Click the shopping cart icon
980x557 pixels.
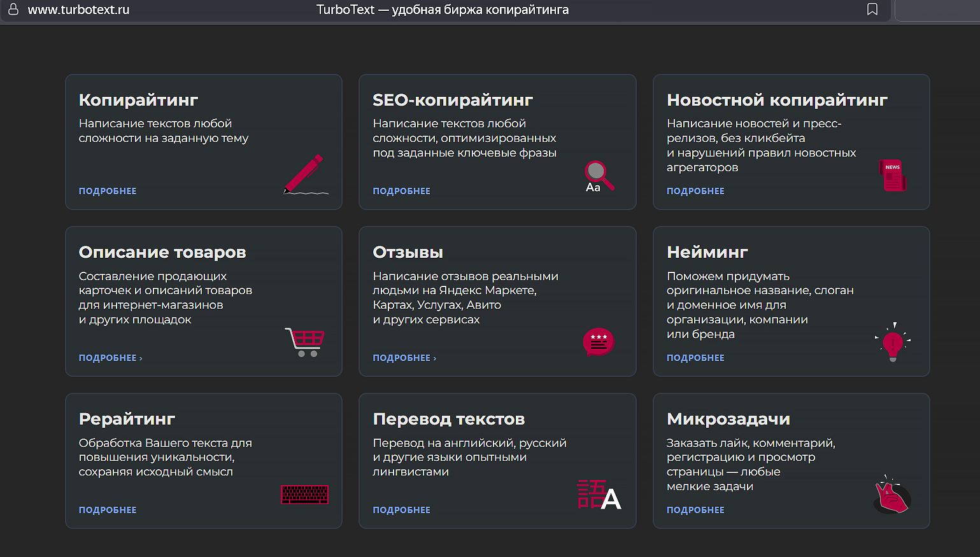305,342
